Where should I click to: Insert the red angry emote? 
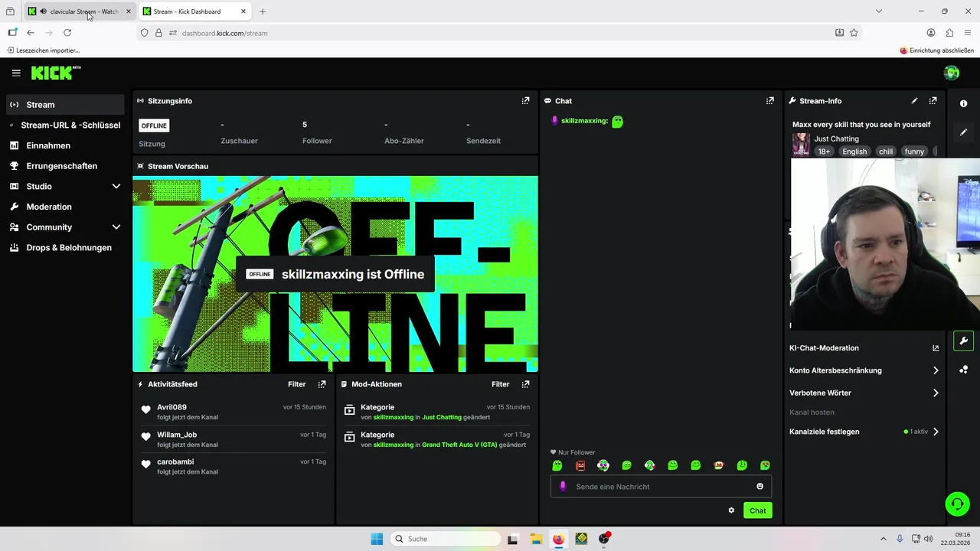pyautogui.click(x=580, y=465)
